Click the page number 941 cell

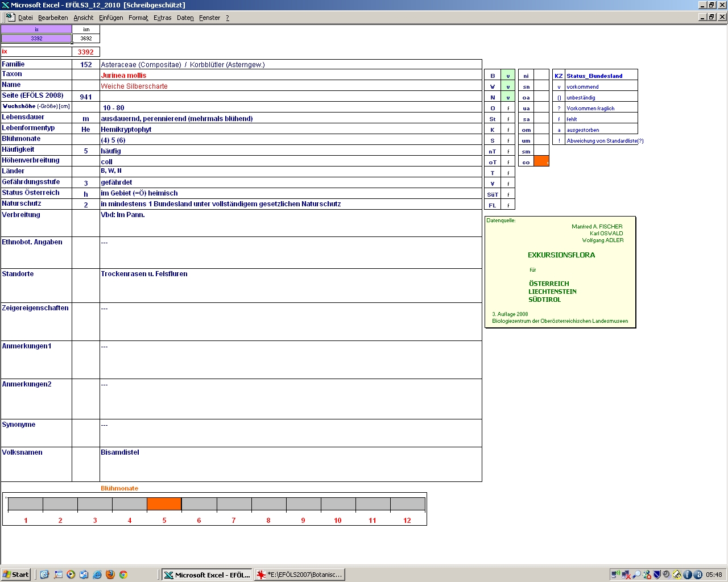point(86,97)
